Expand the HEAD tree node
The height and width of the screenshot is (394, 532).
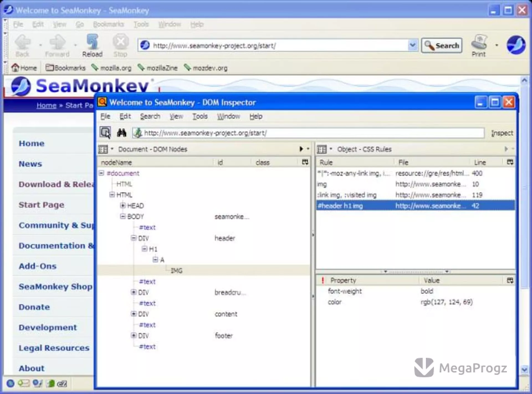coord(123,205)
